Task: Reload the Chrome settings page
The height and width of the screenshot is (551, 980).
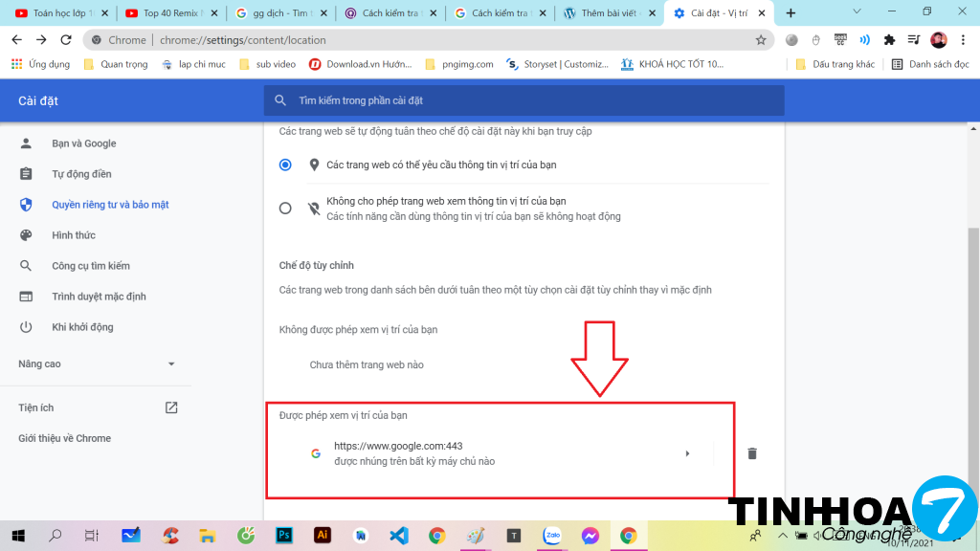Action: [x=66, y=40]
